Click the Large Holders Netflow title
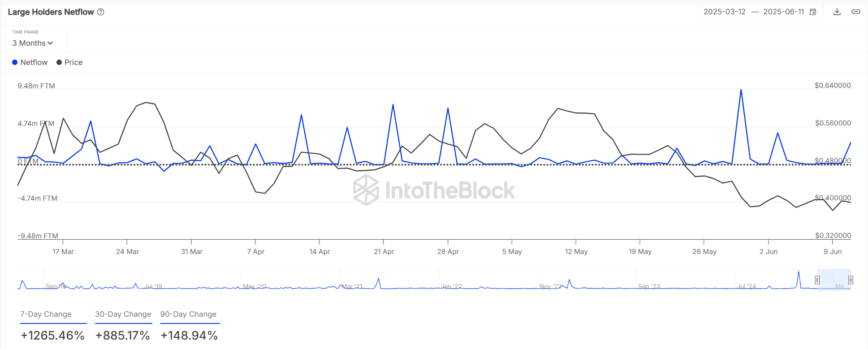Image resolution: width=868 pixels, height=349 pixels. tap(51, 12)
